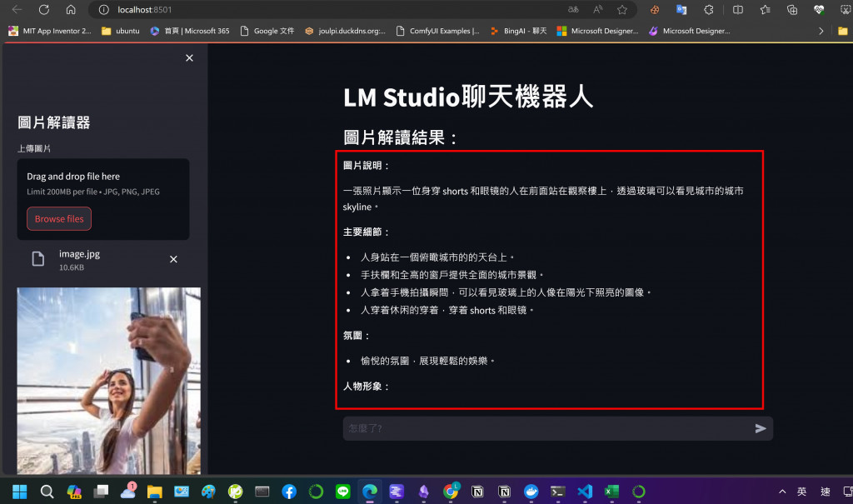Open File Explorer from taskbar
The image size is (853, 504).
pyautogui.click(x=154, y=492)
